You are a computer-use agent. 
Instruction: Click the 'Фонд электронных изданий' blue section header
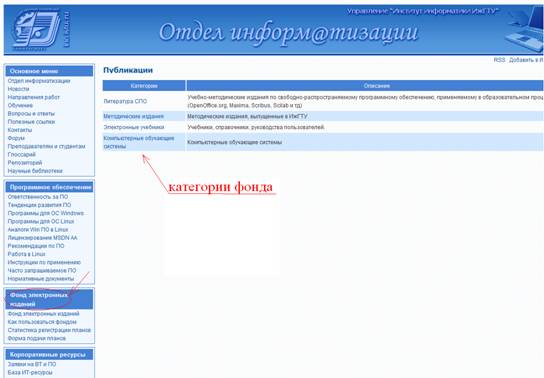[49, 299]
